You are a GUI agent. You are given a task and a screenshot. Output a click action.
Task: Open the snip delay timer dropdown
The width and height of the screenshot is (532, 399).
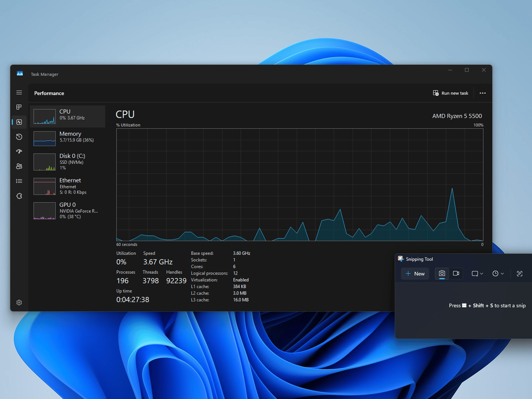[498, 274]
